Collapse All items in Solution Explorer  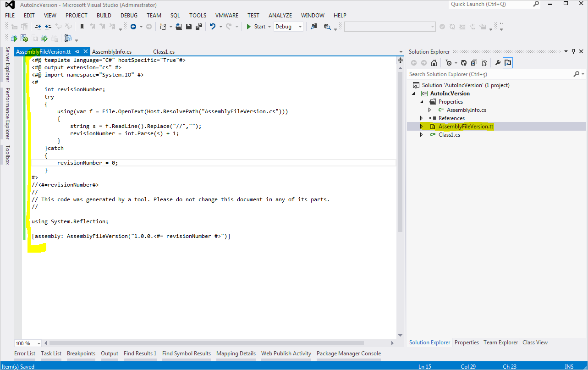[x=473, y=63]
